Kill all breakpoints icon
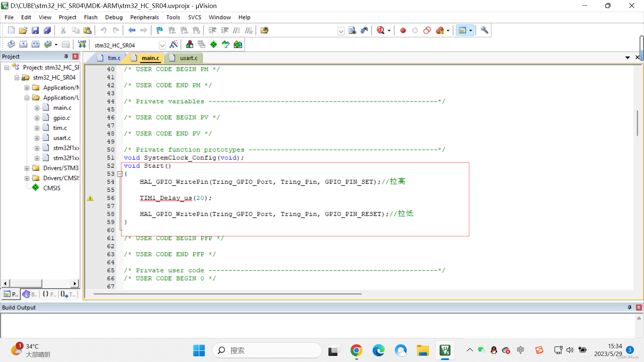This screenshot has width=644, height=362. click(440, 31)
